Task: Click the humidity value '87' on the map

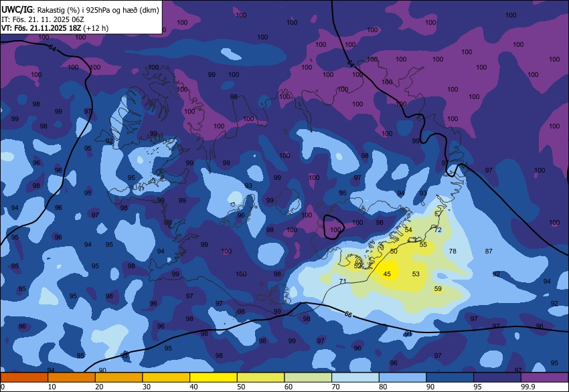Action: point(489,251)
